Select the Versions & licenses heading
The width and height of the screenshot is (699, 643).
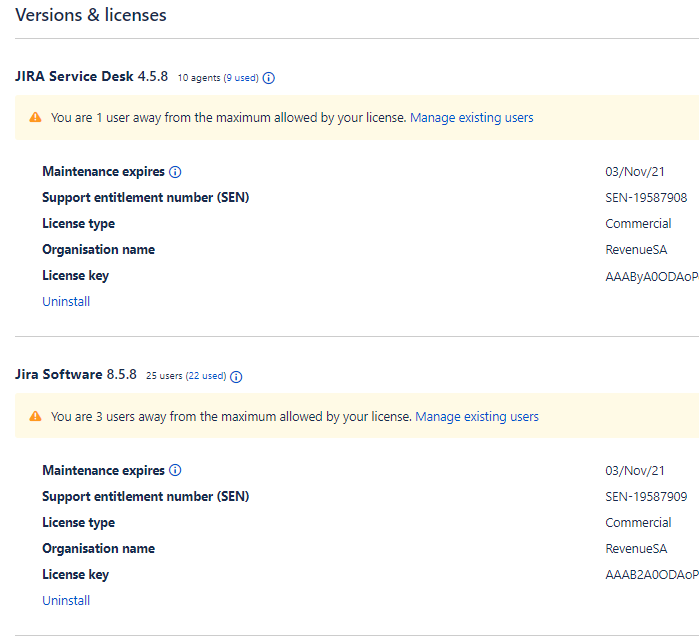(90, 15)
